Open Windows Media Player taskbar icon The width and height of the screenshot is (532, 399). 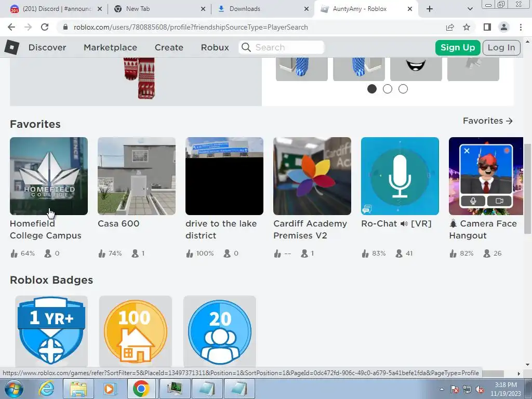pyautogui.click(x=109, y=389)
